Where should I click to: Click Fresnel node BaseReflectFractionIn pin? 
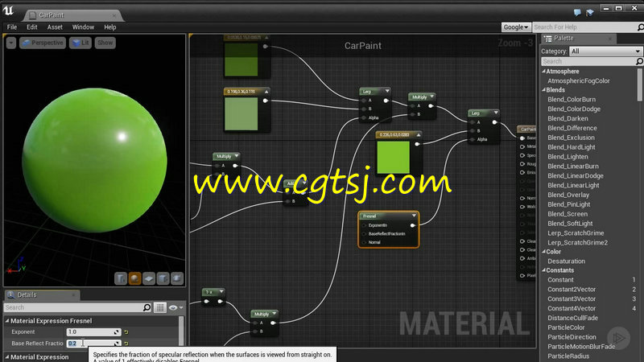pos(365,234)
